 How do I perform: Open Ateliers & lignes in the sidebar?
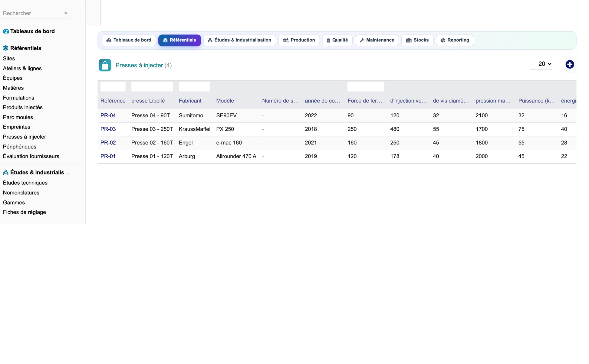22,68
